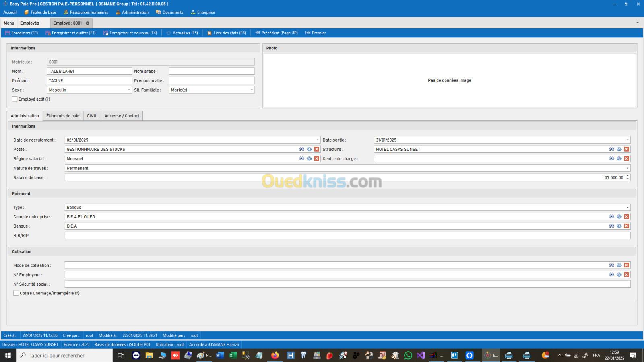Click Enregistrer (F2) button
The width and height of the screenshot is (644, 362).
pos(21,33)
